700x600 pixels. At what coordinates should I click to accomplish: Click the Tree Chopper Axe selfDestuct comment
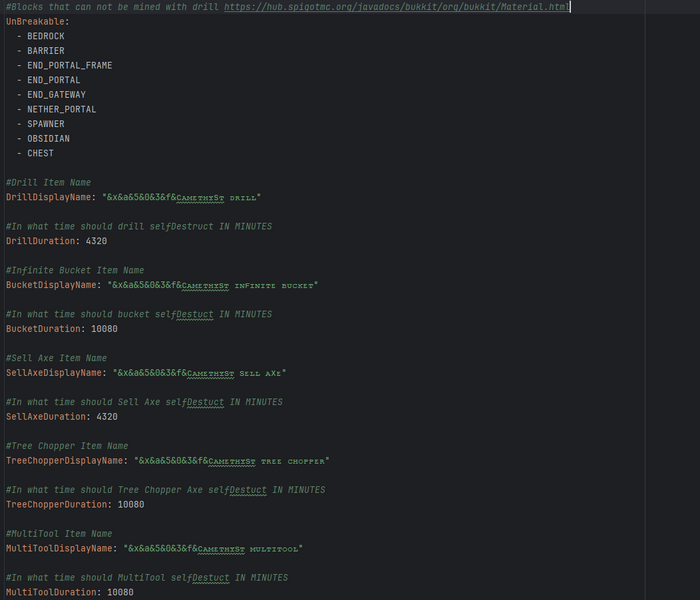(166, 490)
